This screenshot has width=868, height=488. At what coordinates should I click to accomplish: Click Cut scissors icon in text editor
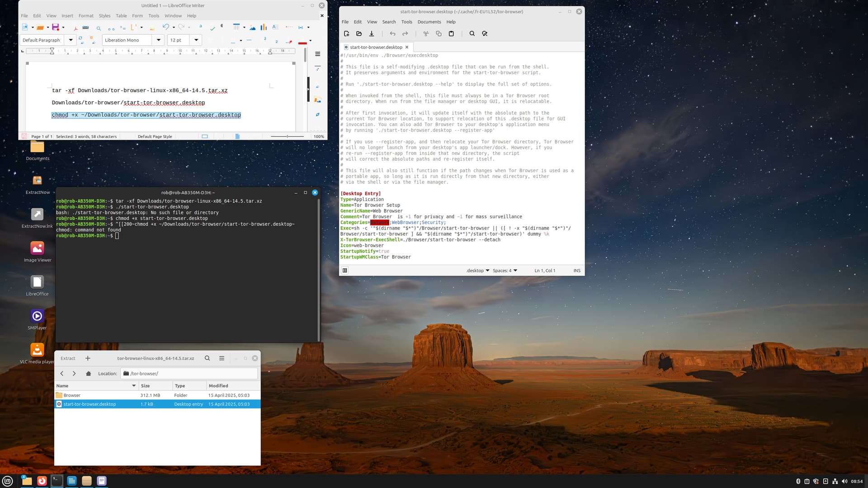pos(426,33)
